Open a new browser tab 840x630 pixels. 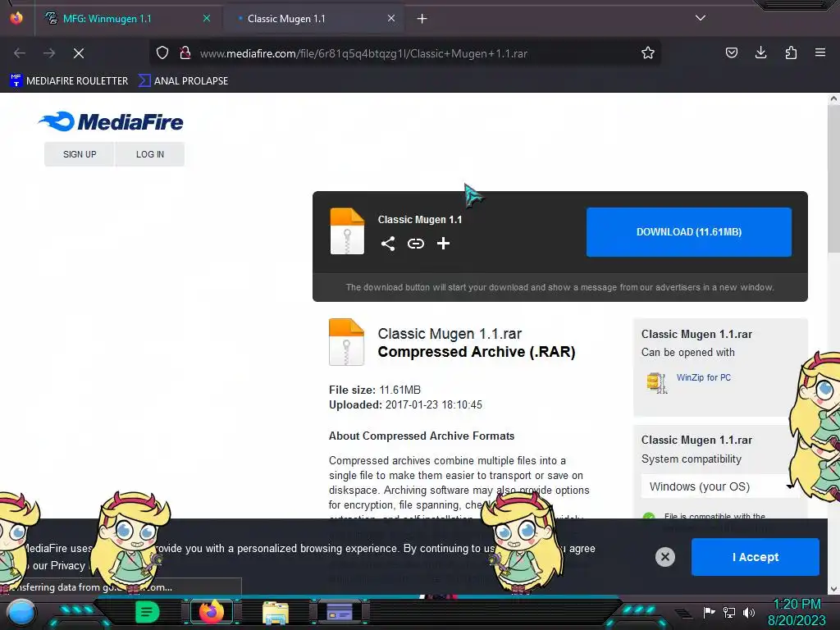(x=422, y=19)
